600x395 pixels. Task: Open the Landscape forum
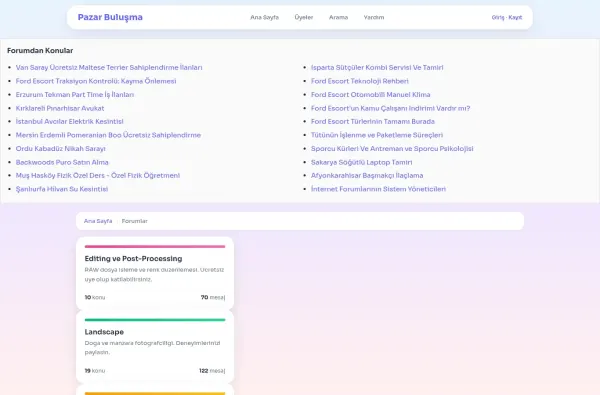pyautogui.click(x=104, y=332)
